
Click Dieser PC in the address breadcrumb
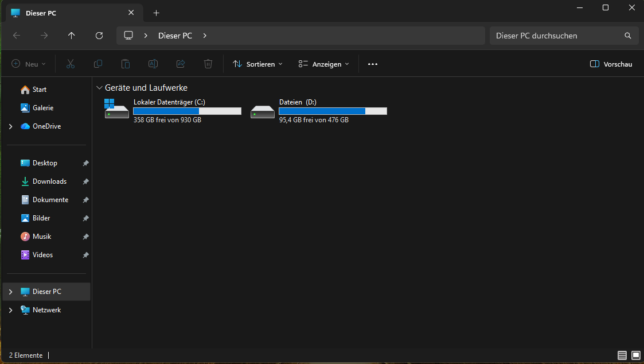[175, 36]
